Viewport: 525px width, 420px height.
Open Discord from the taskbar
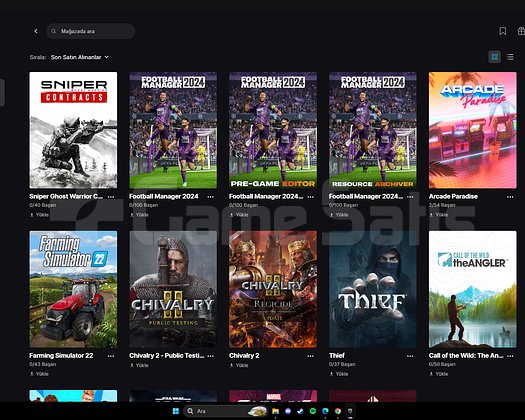coord(288,411)
